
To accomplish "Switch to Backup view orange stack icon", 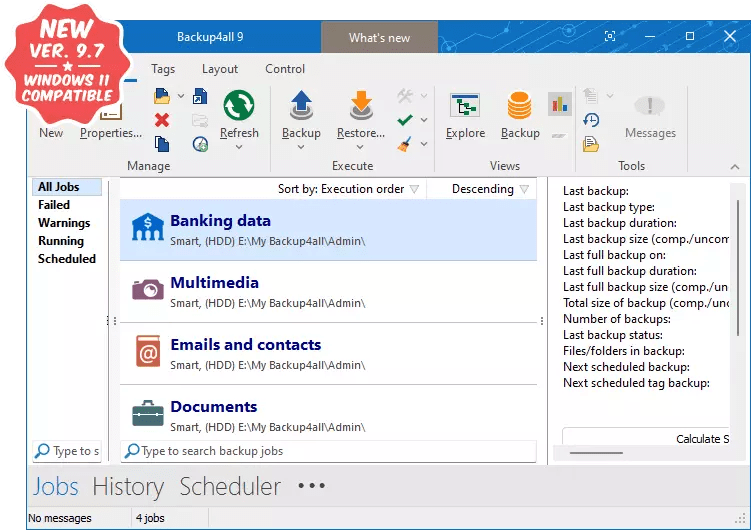I will click(520, 105).
